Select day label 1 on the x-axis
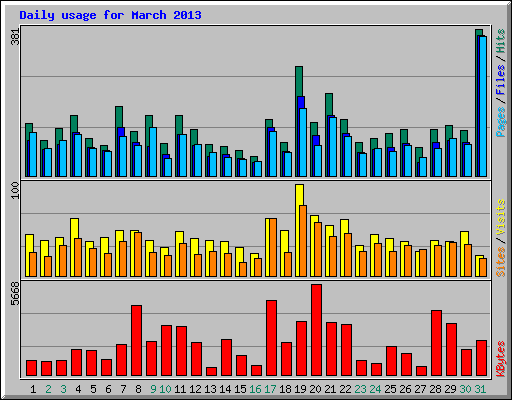Viewport: 512px width, 400px height. 33,389
